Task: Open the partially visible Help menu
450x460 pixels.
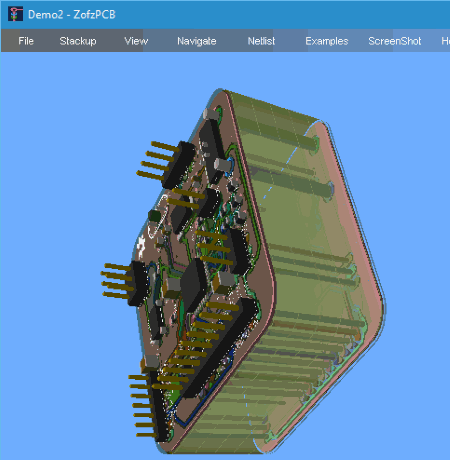Action: 445,41
